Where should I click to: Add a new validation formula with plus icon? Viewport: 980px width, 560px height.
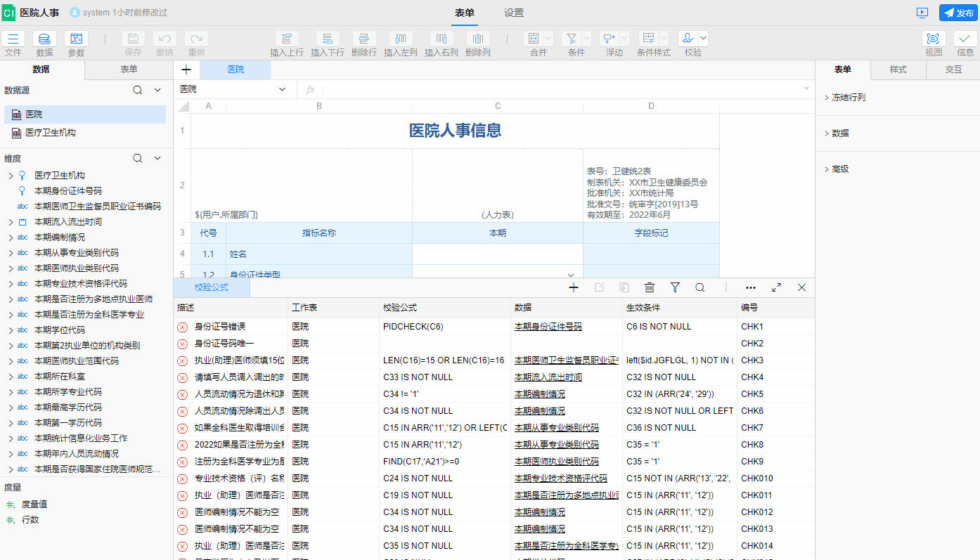574,287
